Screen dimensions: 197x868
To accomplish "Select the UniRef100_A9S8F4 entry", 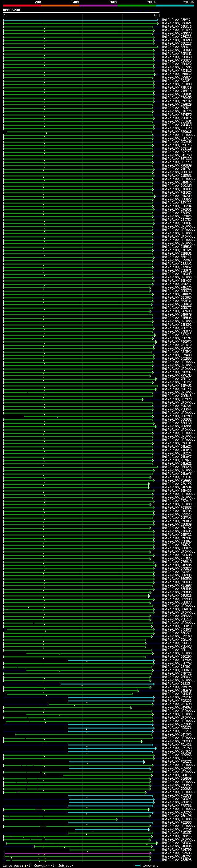I will point(177,81).
